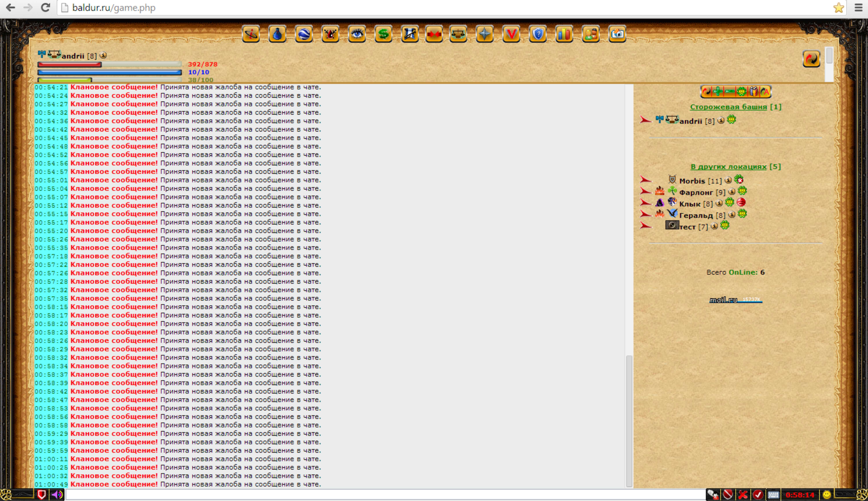Viewport: 868px width, 501px height.
Task: Click the four-pointed compass star icon
Action: pyautogui.click(x=485, y=34)
